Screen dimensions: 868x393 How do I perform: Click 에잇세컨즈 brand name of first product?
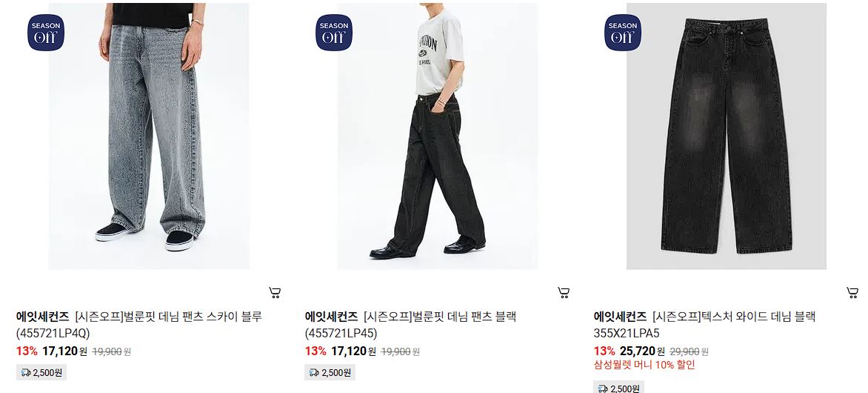[x=43, y=317]
